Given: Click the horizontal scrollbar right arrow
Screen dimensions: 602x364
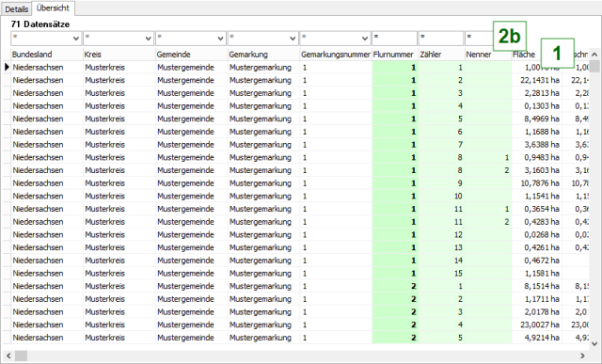Looking at the screenshot, I should tap(582, 356).
